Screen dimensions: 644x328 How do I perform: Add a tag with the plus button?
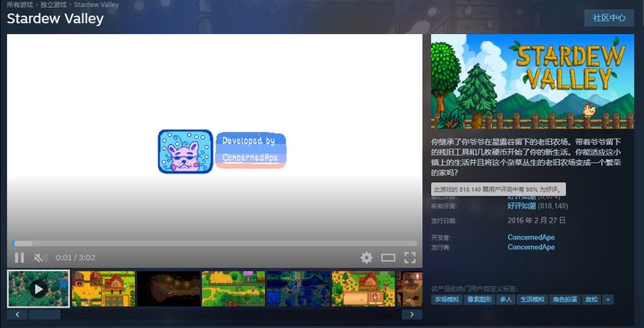pyautogui.click(x=608, y=299)
